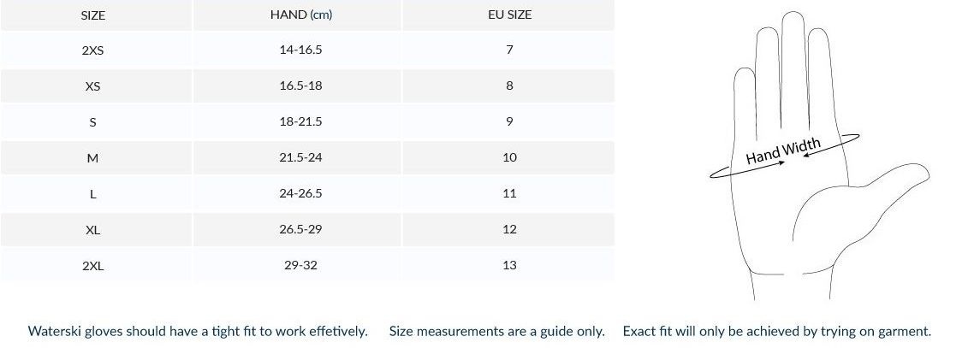Select the M size cell
This screenshot has height=348, width=980.
92,158
